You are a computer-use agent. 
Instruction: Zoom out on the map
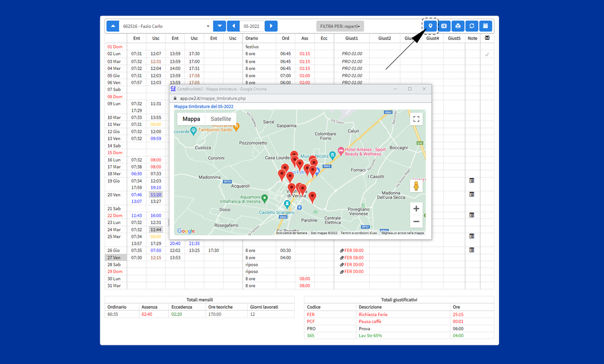416,221
